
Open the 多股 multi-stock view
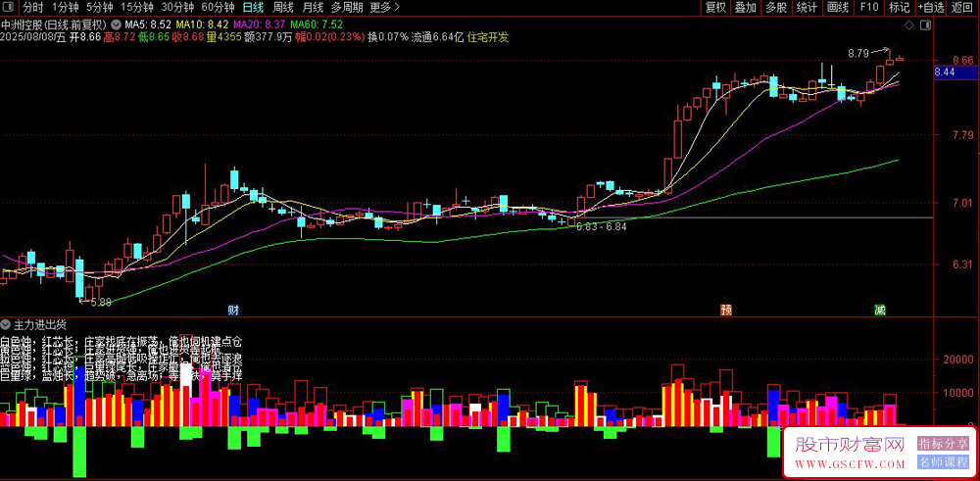pyautogui.click(x=776, y=8)
